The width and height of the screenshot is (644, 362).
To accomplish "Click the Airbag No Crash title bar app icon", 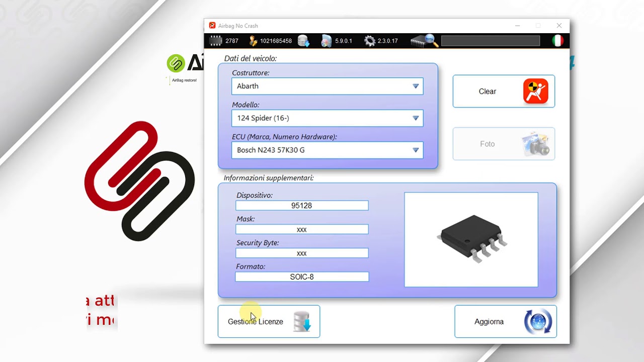I will coord(212,26).
